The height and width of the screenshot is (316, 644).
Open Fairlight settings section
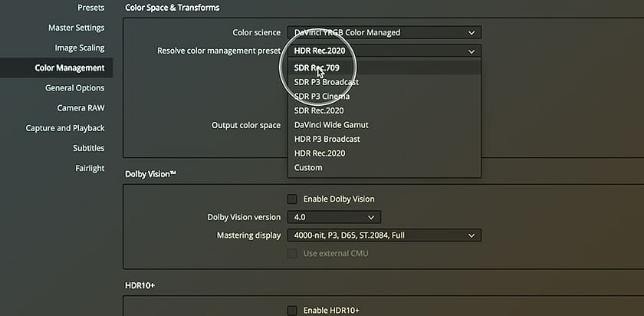(90, 169)
